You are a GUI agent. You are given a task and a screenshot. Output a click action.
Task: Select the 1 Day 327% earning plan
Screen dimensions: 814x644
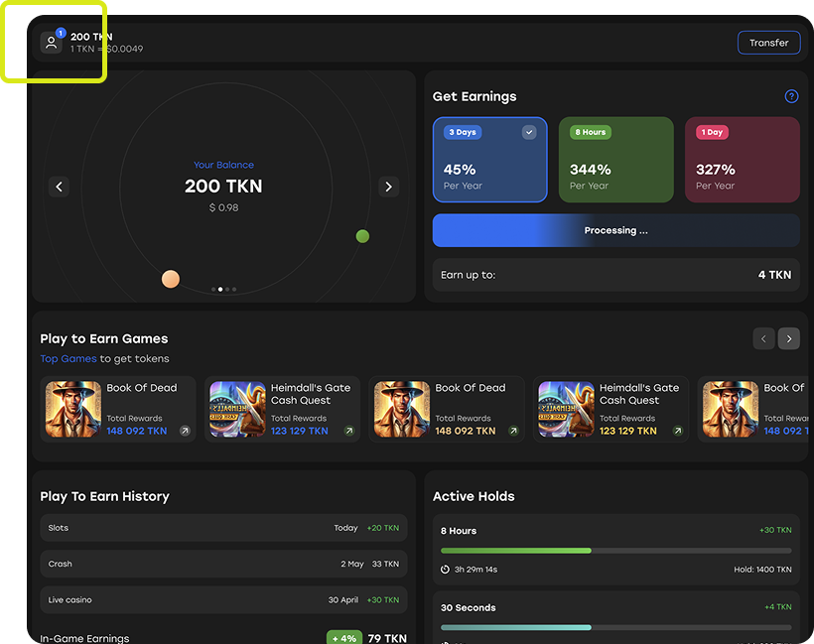[742, 160]
